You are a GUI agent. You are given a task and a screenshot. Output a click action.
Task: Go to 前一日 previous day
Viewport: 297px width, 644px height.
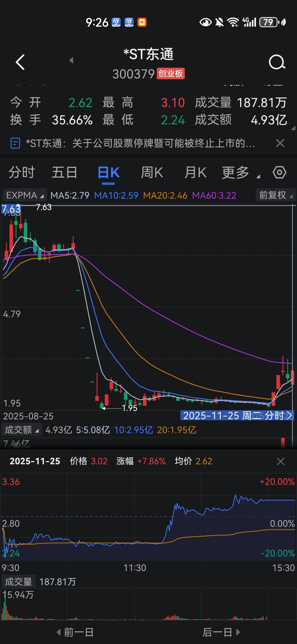click(75, 632)
